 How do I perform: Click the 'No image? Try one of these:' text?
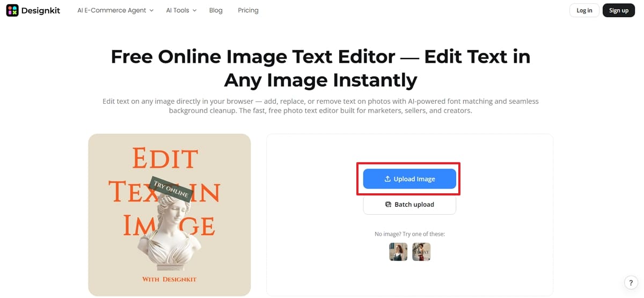point(409,234)
